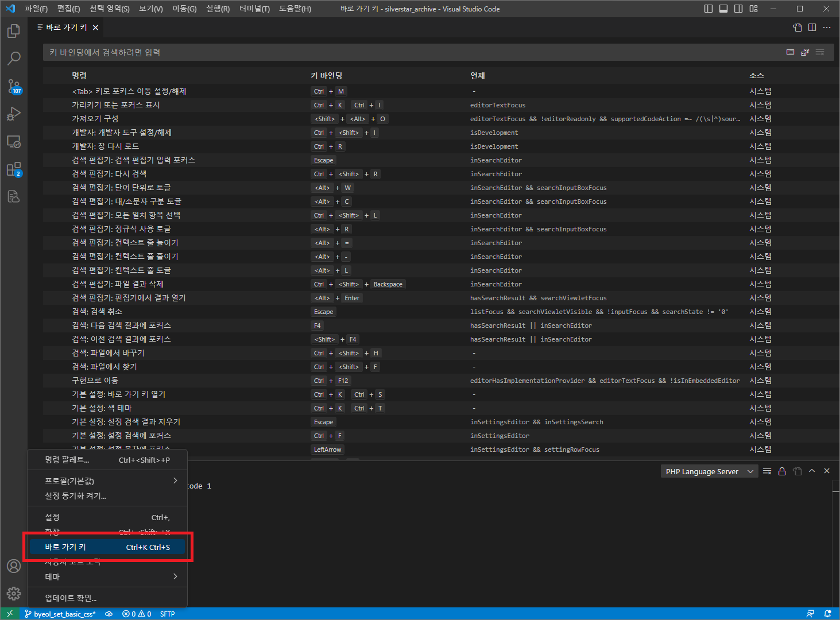Clear the keybindings search input icon
Screen dimensions: 840x620
coord(820,52)
